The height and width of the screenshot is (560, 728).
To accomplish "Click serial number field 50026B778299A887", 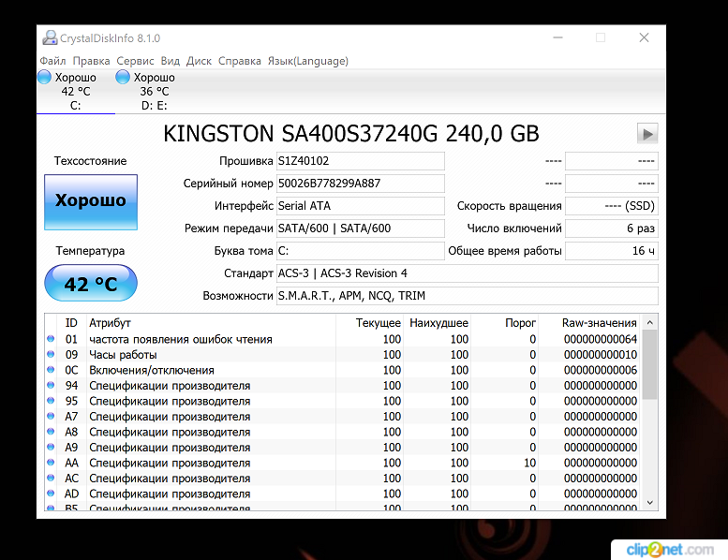I will click(x=361, y=184).
